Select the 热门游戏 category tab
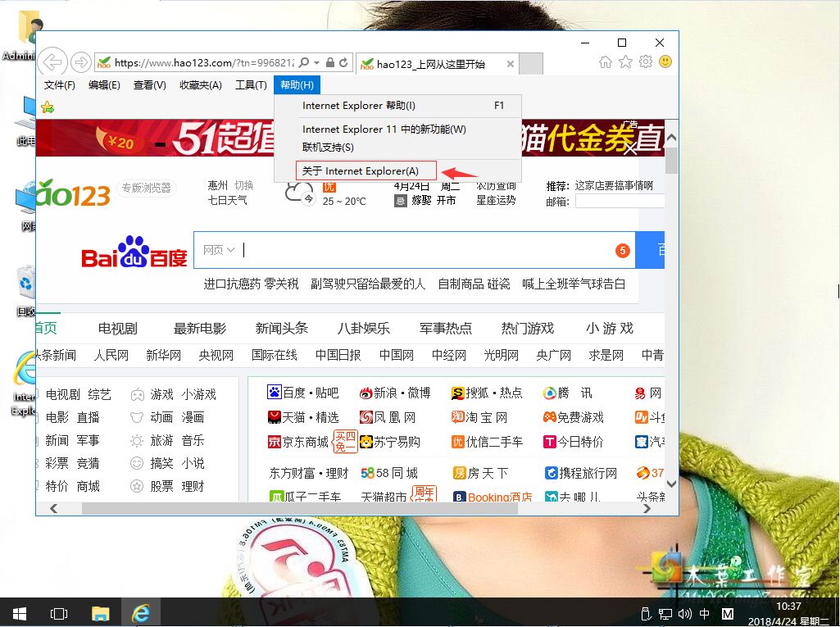Viewport: 840px width, 627px height. coord(528,329)
